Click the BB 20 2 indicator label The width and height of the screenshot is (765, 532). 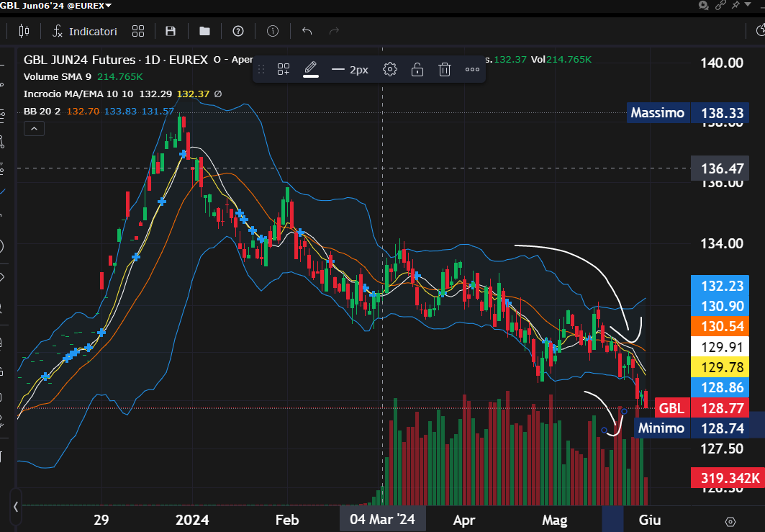click(42, 111)
